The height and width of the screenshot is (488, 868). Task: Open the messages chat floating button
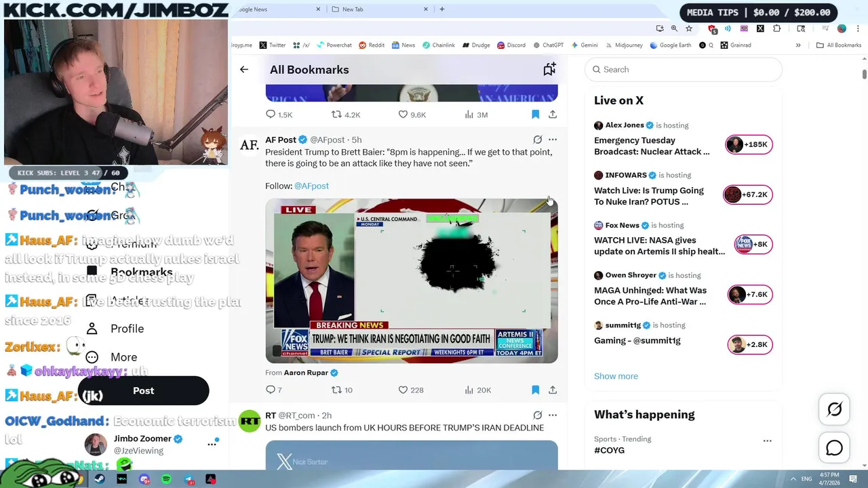[x=834, y=448]
